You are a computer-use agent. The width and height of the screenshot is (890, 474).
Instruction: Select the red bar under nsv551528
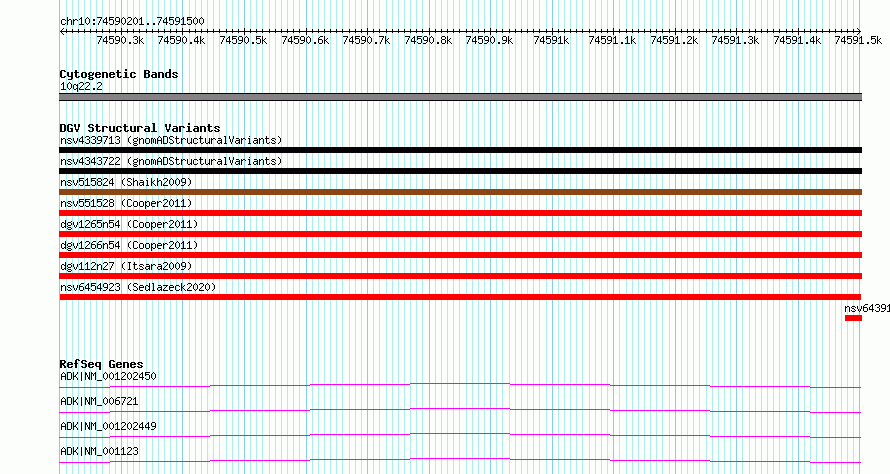pyautogui.click(x=460, y=213)
